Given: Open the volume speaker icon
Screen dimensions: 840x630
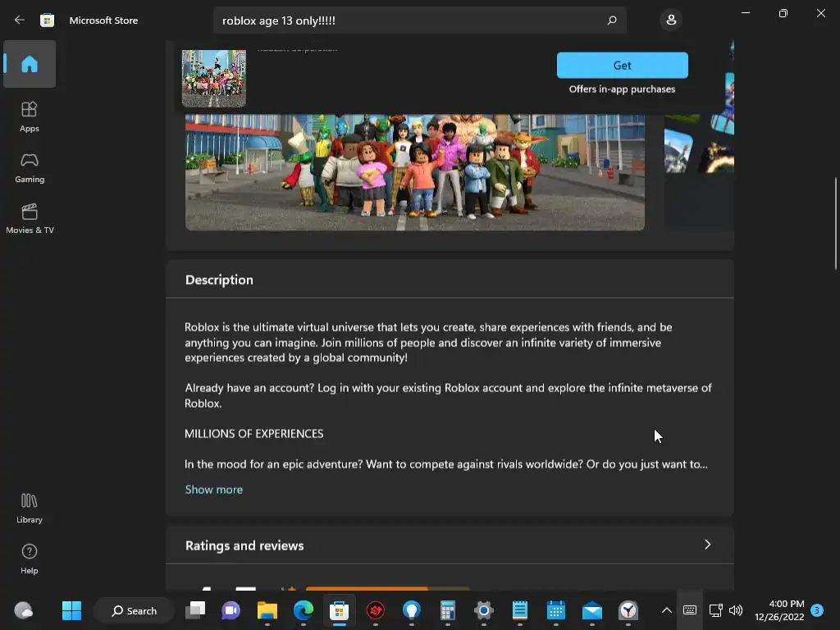Looking at the screenshot, I should coord(736,610).
